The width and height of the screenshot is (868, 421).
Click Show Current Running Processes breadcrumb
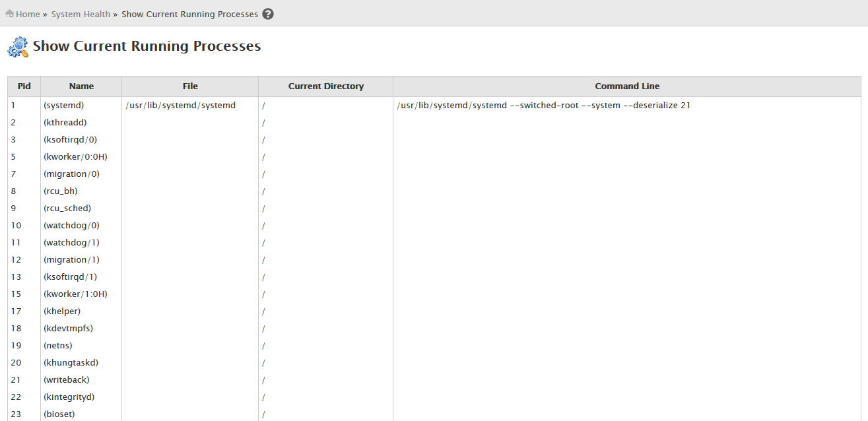tap(190, 14)
